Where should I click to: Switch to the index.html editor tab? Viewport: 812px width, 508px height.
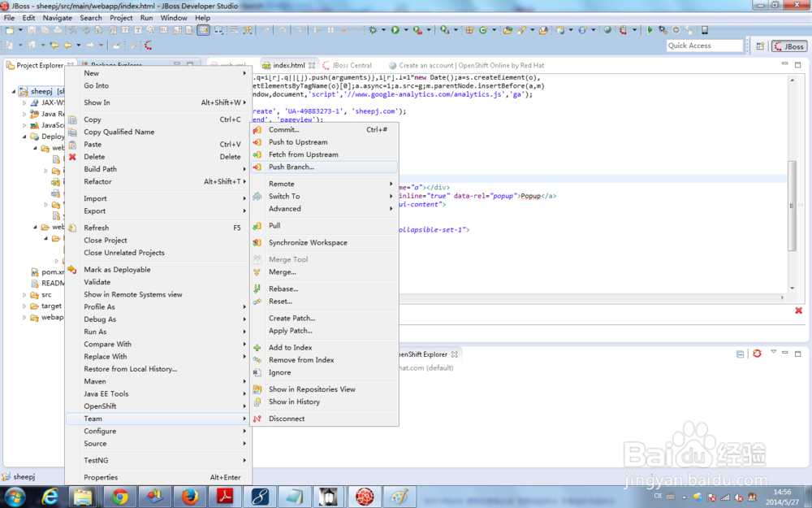pos(288,65)
